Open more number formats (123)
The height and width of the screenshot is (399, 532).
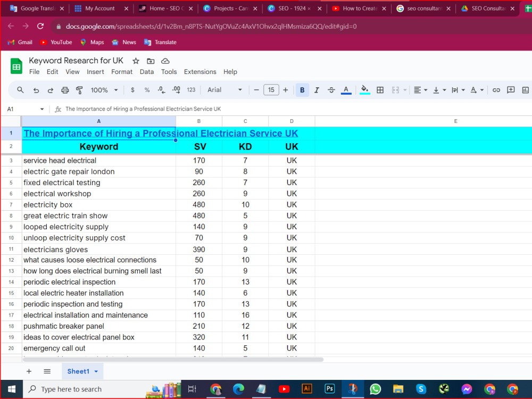click(191, 90)
